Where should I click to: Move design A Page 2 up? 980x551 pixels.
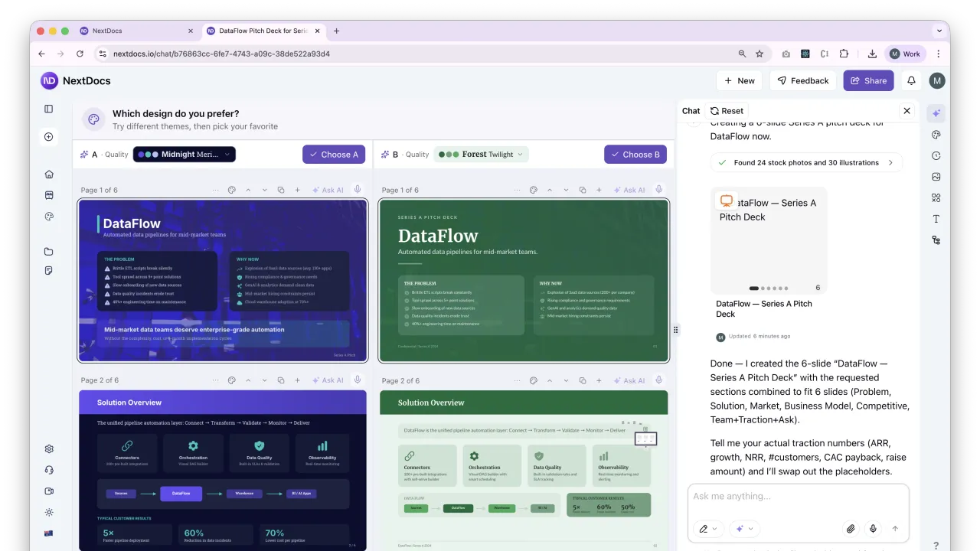(x=248, y=380)
